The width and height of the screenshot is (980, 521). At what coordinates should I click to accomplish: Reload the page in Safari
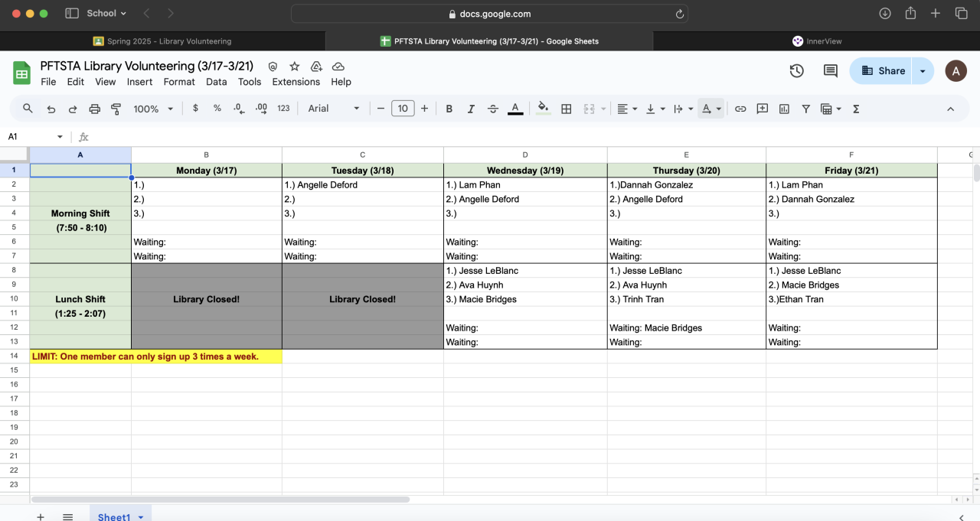click(x=679, y=14)
